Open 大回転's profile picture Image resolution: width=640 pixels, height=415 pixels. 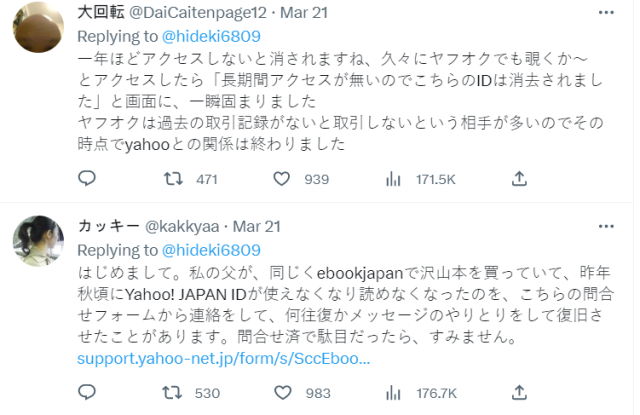point(36,22)
